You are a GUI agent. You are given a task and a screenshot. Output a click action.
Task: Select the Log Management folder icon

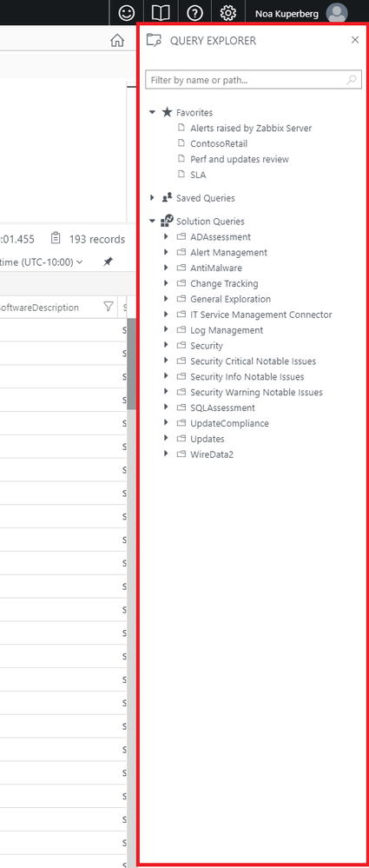181,330
